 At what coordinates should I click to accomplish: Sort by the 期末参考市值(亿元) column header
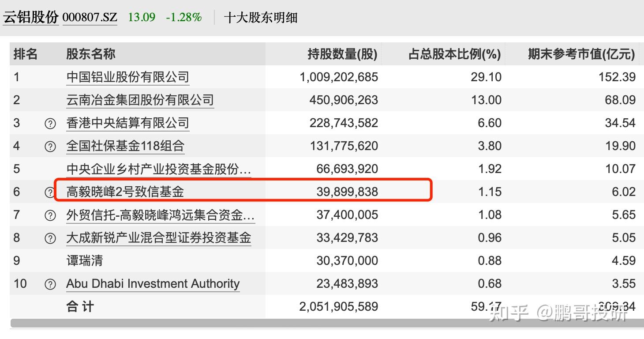pos(582,54)
